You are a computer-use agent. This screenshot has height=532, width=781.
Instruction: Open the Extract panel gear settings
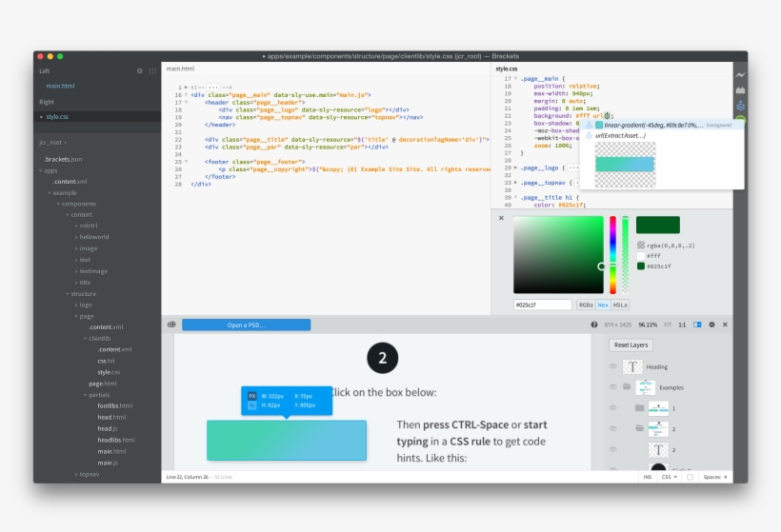(711, 325)
